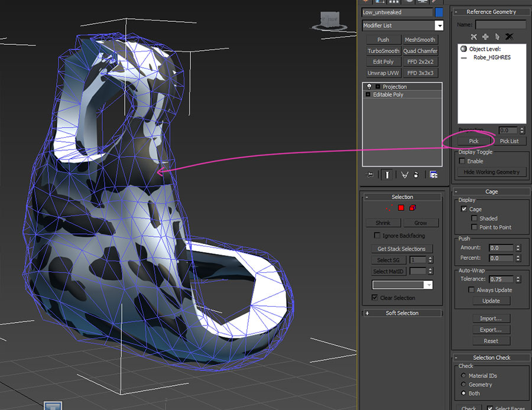Select Geometry radio button in Selection Check
Viewport: 532px width, 410px height.
click(463, 385)
